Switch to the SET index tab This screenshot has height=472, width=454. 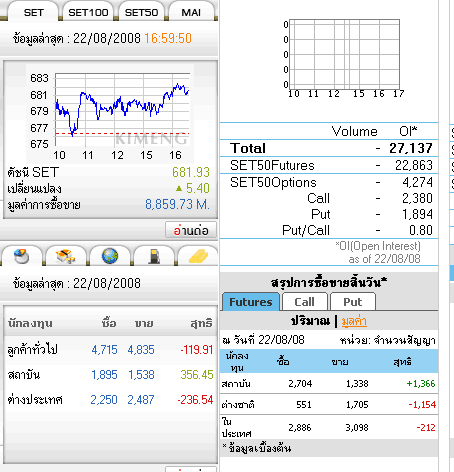[33, 13]
